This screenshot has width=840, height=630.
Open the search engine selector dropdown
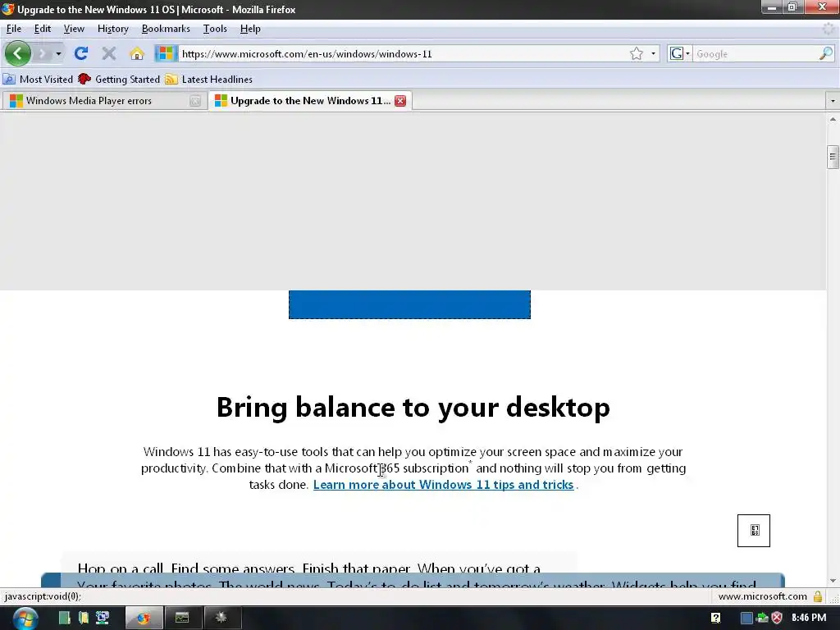(680, 53)
